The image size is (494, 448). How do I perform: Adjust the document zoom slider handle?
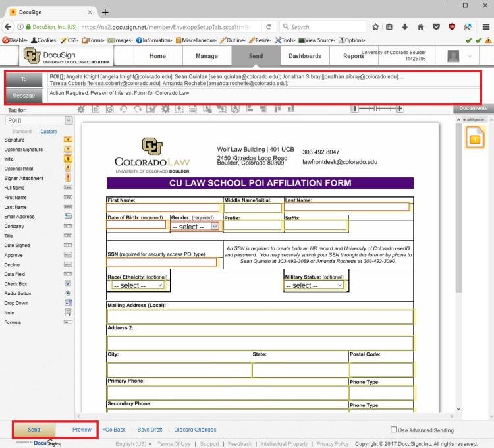click(375, 109)
